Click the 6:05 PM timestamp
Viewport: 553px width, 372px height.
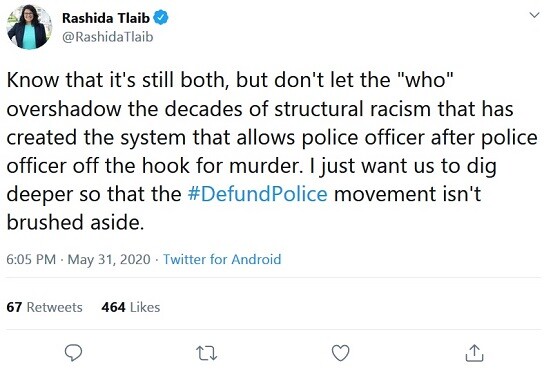coord(31,259)
